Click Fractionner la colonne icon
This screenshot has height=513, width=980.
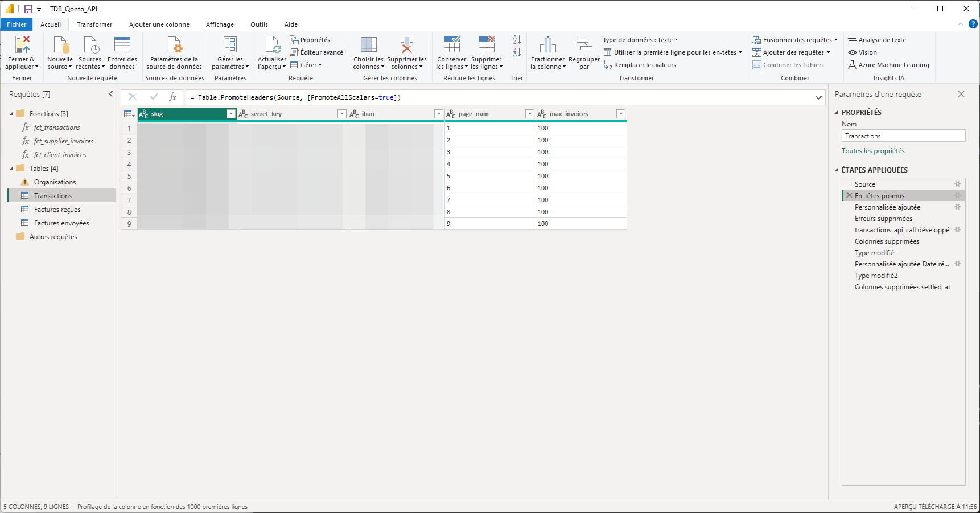[548, 45]
